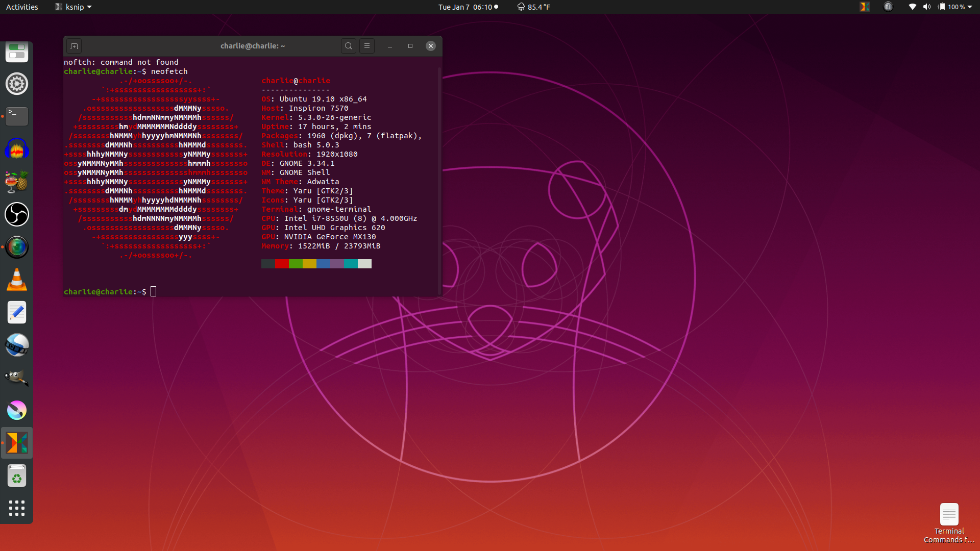980x551 pixels.
Task: Click the yellow color block in neofetch
Action: [309, 264]
